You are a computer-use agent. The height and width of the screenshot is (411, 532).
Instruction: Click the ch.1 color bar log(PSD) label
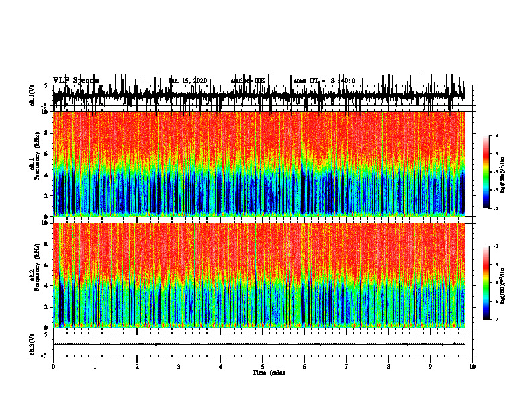503,175
